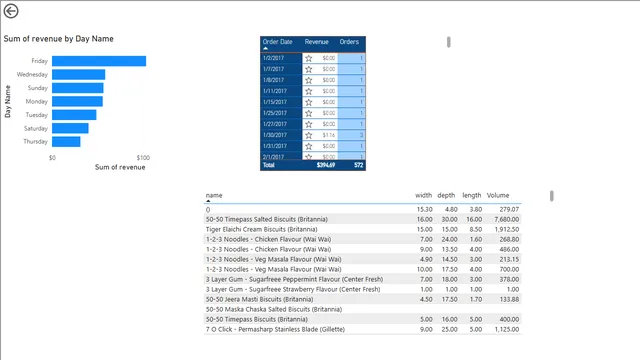
Task: Sort products by the name column header
Action: (x=214, y=196)
